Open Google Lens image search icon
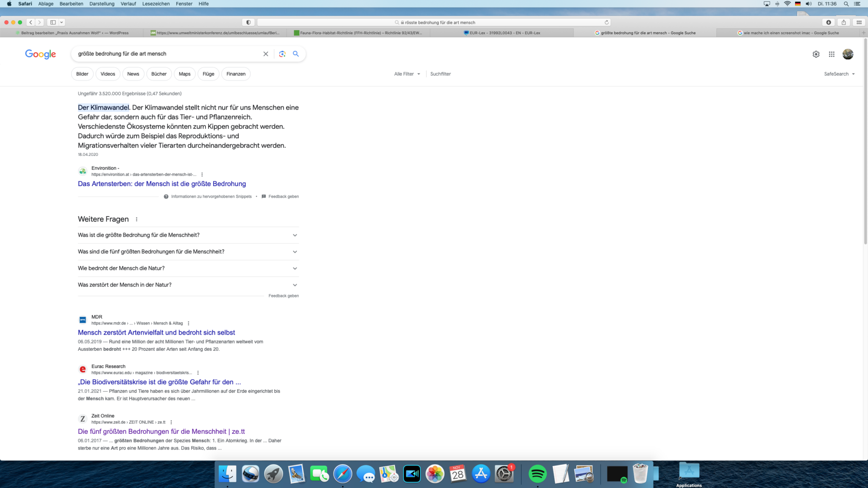This screenshot has height=488, width=868. [282, 54]
